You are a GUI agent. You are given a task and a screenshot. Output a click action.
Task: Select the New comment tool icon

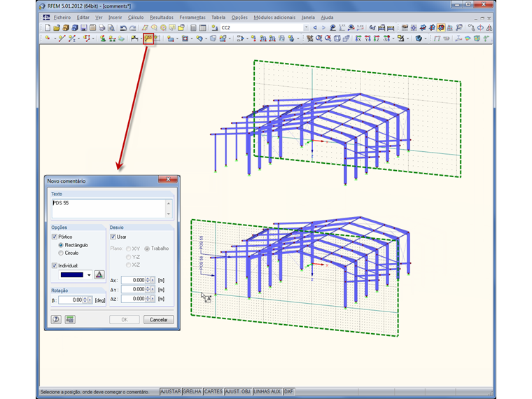click(148, 38)
